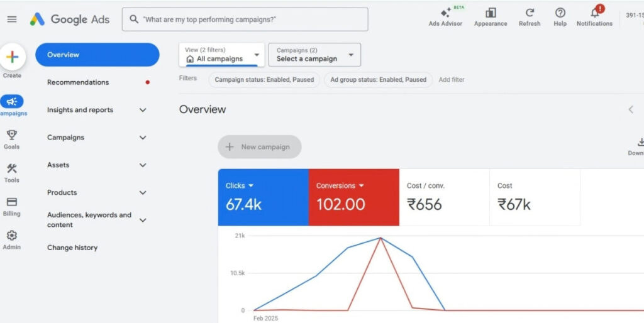Change the Conversions metric via its dropdown arrow
644x323 pixels.
pos(362,186)
